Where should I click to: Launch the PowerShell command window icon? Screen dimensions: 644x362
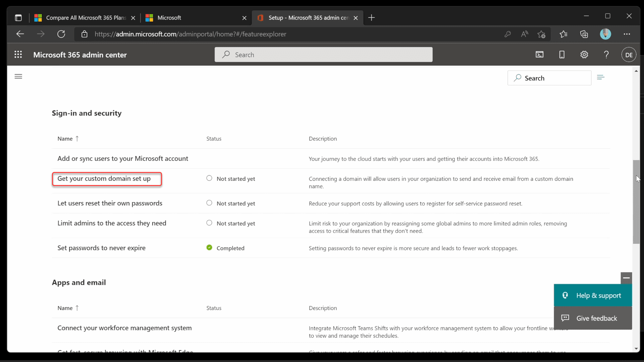[x=539, y=54]
